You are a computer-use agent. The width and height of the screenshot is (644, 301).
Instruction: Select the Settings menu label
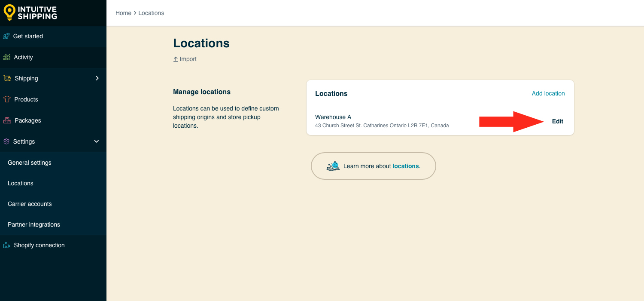pyautogui.click(x=24, y=141)
